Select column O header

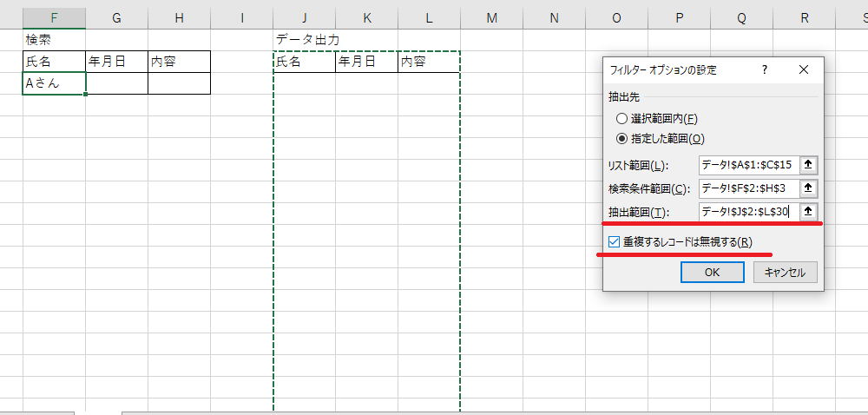616,18
